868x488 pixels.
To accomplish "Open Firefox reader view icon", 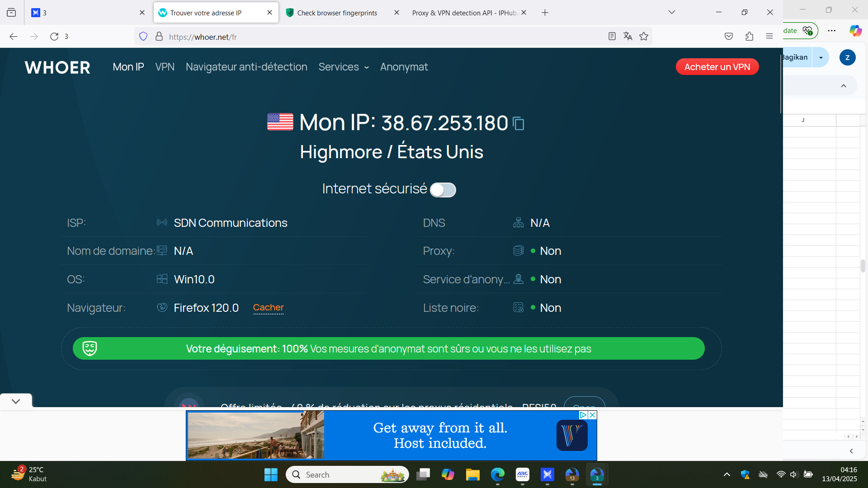I will 612,37.
